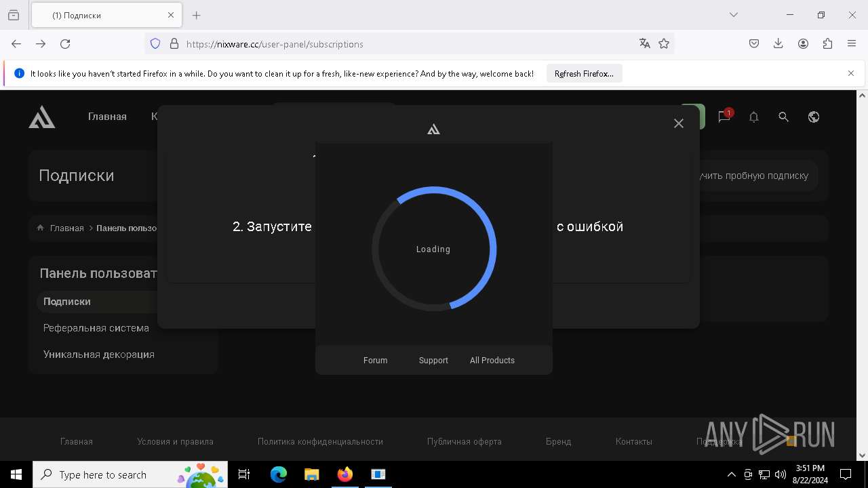Image resolution: width=868 pixels, height=488 pixels.
Task: Open the language globe selector
Action: coord(814,117)
